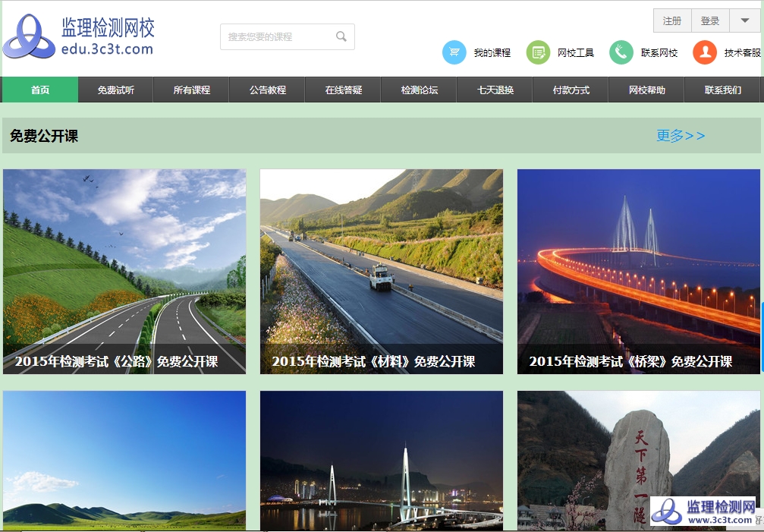Click the blue shopping cart icon
Screen dimensions: 764x532
(454, 52)
